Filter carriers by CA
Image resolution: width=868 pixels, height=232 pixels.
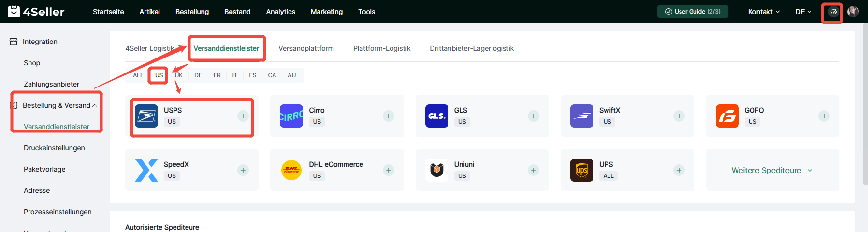272,75
